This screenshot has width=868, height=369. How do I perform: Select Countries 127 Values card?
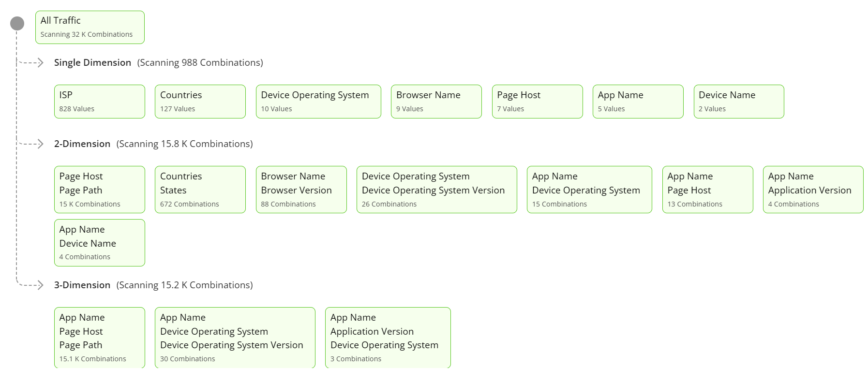tap(200, 102)
